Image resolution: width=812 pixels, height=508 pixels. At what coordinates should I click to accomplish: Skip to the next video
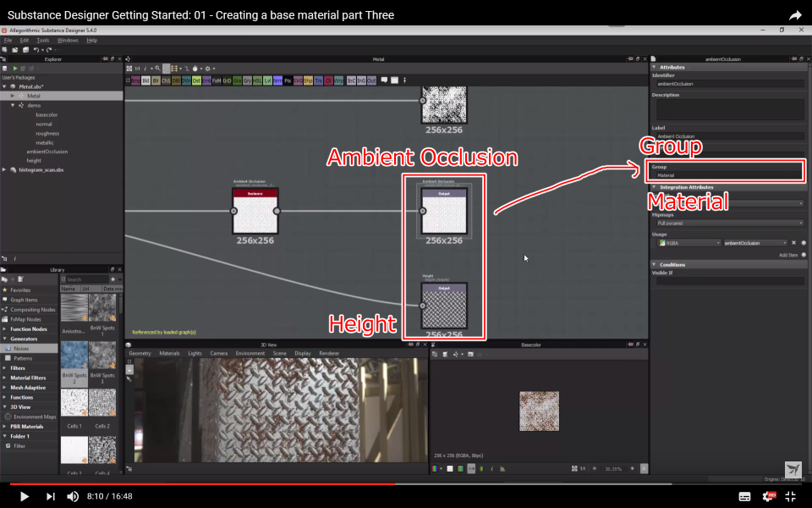click(50, 496)
